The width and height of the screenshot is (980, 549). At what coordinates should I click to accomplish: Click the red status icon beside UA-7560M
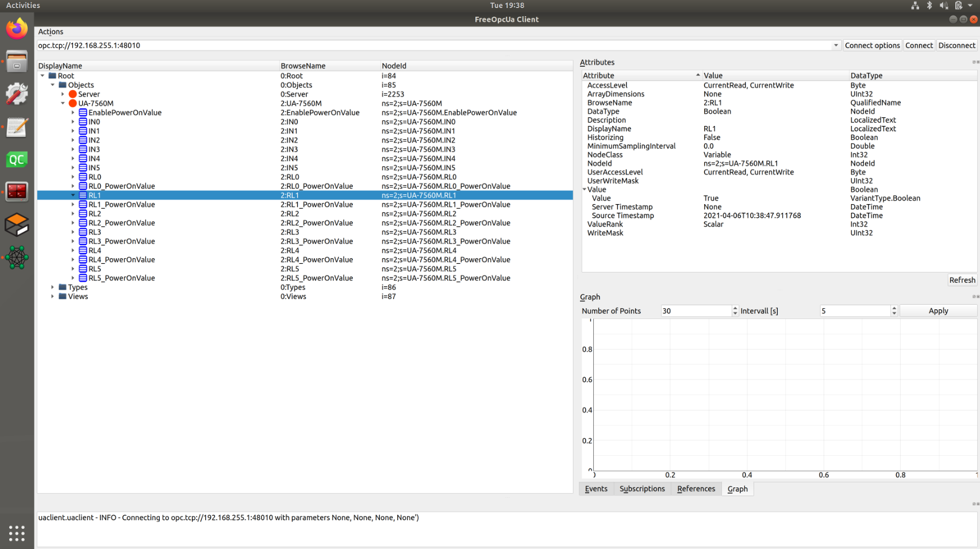click(x=73, y=103)
